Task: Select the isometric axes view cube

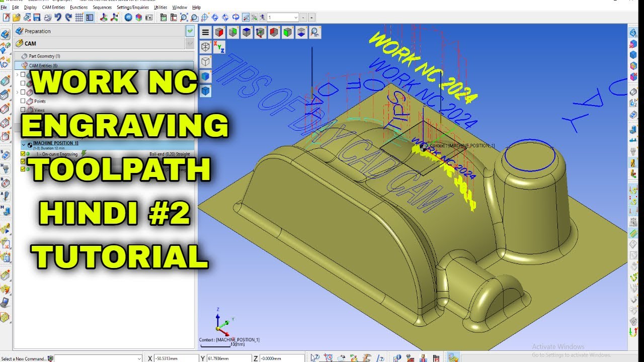Action: click(x=260, y=33)
